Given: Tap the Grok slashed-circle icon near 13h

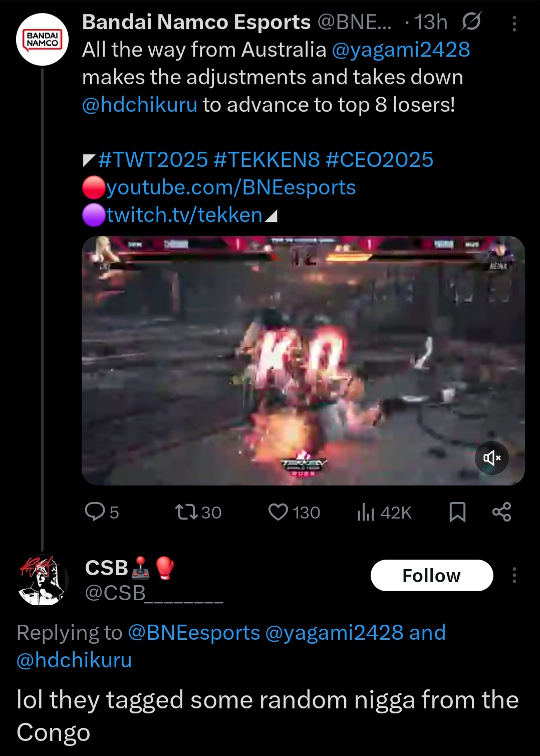Looking at the screenshot, I should [471, 22].
